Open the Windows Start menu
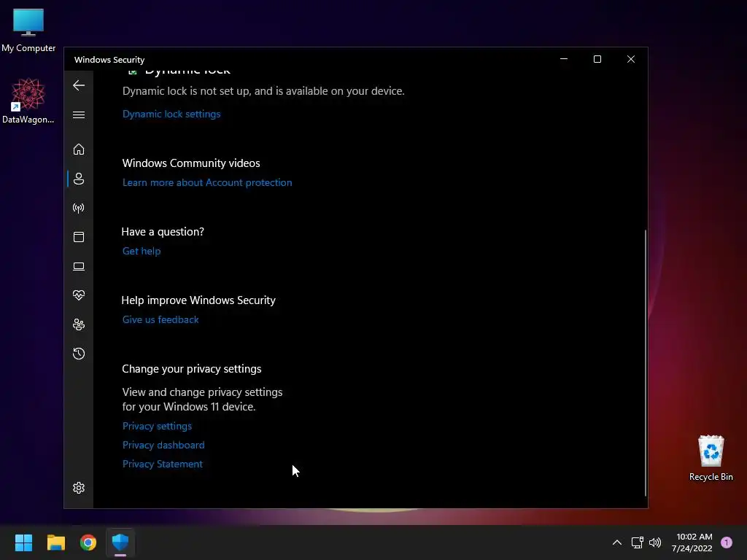747x560 pixels. tap(23, 542)
